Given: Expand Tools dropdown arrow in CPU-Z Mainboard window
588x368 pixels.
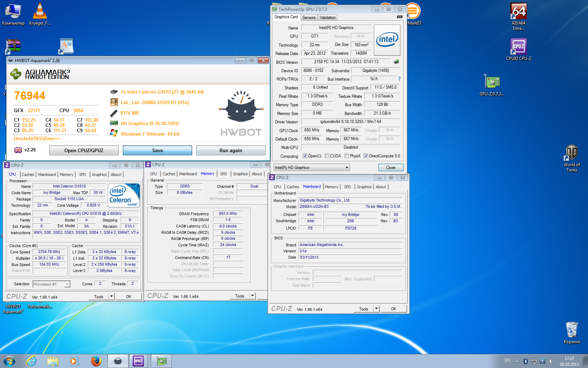Looking at the screenshot, I should pos(376,309).
